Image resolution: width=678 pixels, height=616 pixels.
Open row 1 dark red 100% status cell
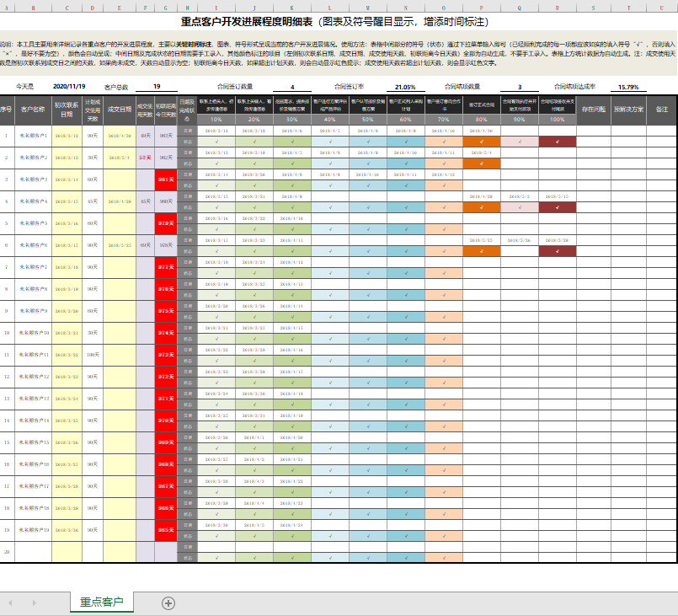tap(557, 142)
